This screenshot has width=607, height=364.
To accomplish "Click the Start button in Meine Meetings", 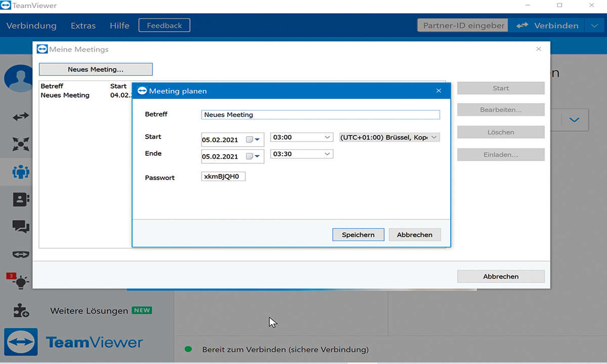I will [501, 88].
